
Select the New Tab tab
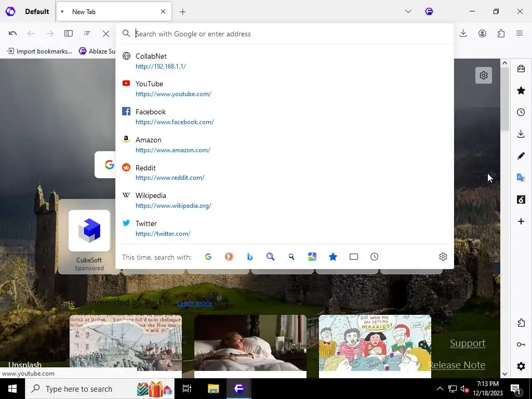(114, 11)
